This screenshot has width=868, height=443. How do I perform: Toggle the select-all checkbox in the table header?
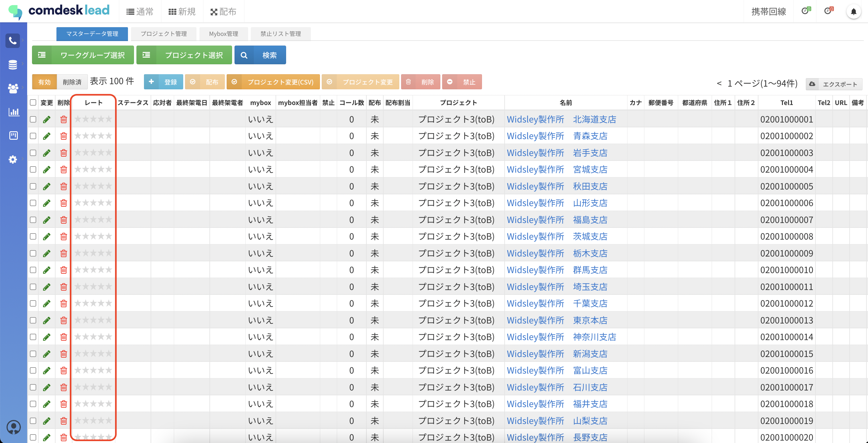33,102
